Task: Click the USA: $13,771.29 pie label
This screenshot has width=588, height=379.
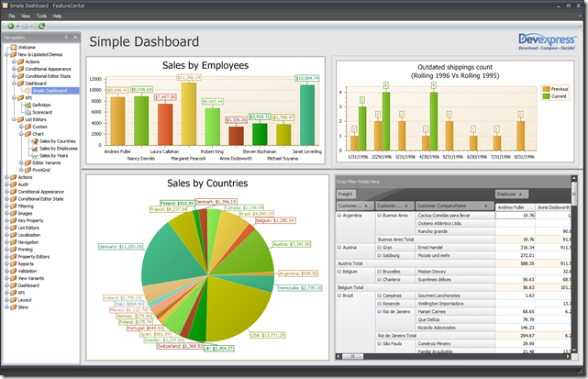Action: tap(268, 335)
